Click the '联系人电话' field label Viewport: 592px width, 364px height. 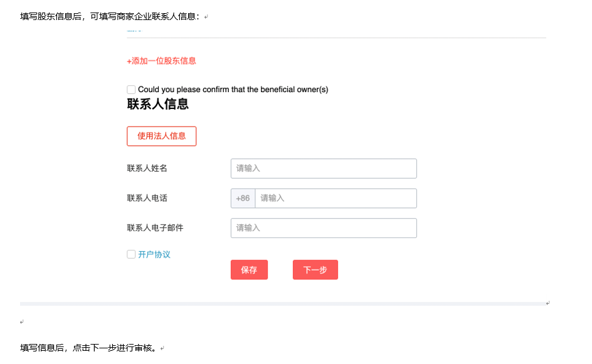click(147, 198)
